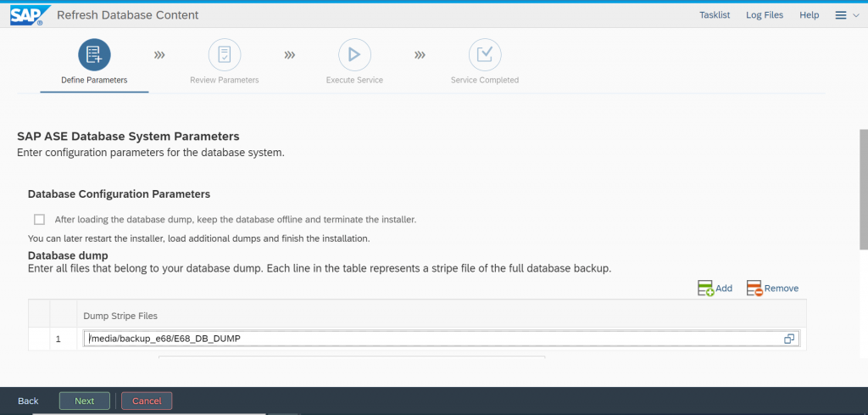Select the Service Completed checkmark icon
Viewport: 868px width, 415px height.
pyautogui.click(x=485, y=55)
